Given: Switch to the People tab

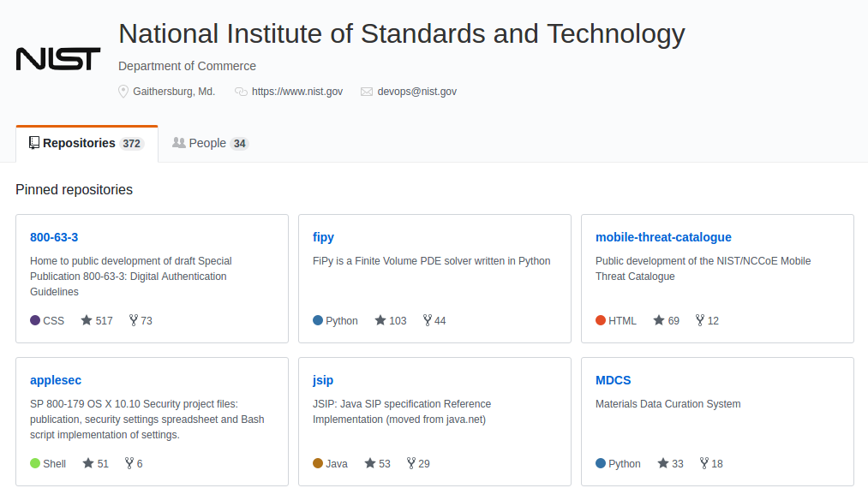Looking at the screenshot, I should pos(210,144).
